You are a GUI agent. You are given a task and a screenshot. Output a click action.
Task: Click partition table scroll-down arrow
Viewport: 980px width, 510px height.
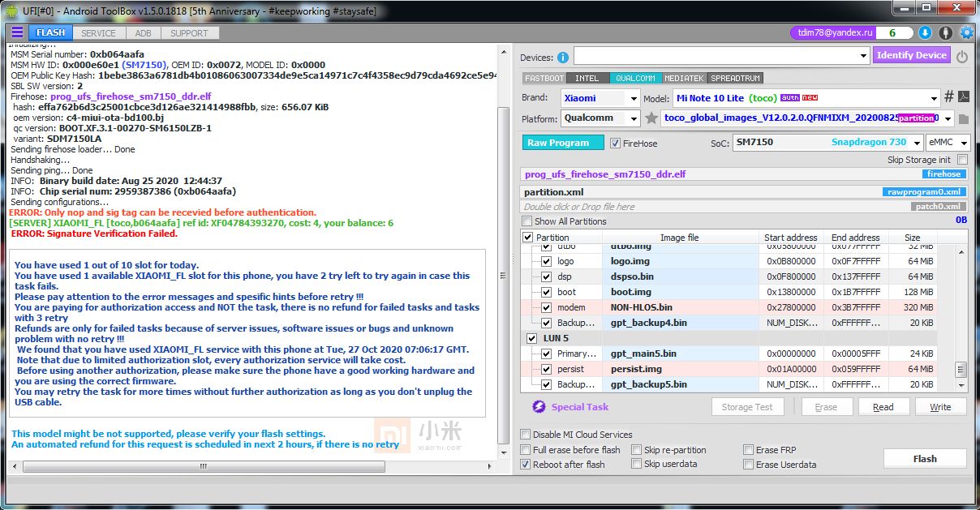[961, 386]
